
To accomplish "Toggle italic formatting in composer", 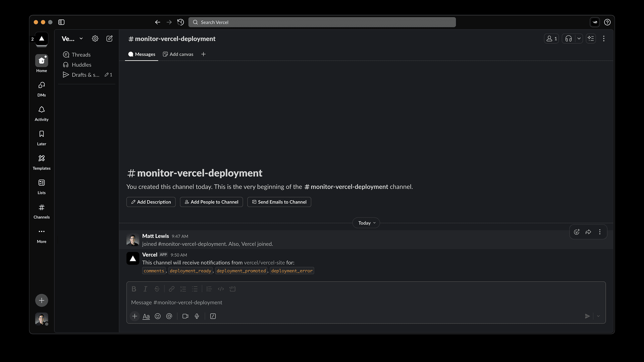I will 145,289.
